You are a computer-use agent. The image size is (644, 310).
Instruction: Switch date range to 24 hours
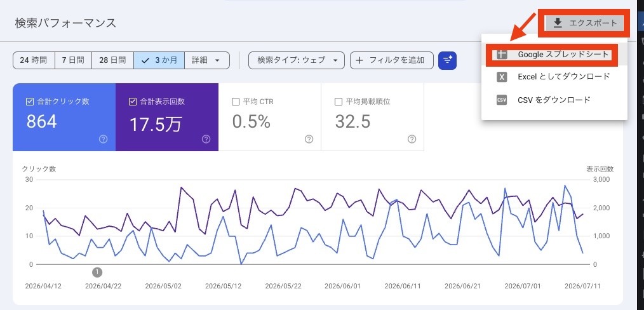(34, 60)
